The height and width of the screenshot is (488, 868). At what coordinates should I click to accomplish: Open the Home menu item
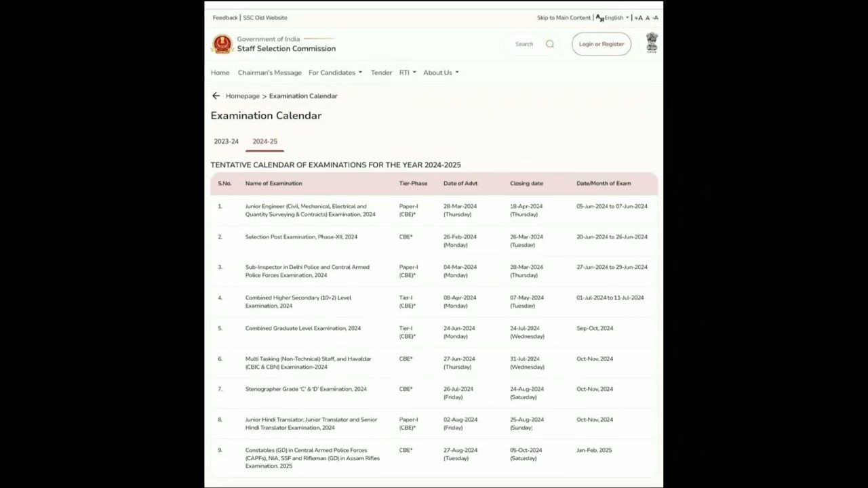[x=220, y=73]
